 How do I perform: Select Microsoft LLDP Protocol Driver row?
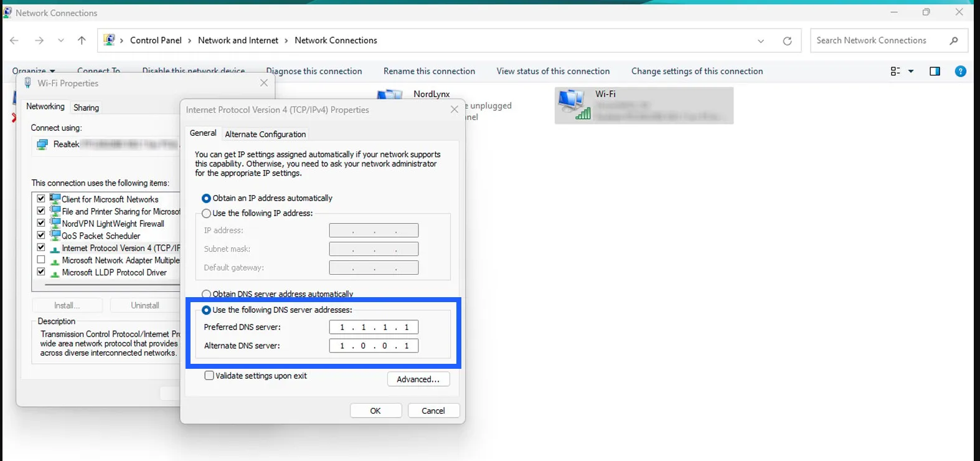tap(114, 273)
